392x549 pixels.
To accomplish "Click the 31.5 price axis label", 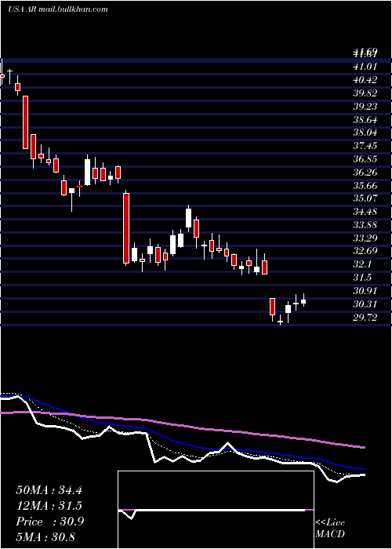I will click(361, 278).
